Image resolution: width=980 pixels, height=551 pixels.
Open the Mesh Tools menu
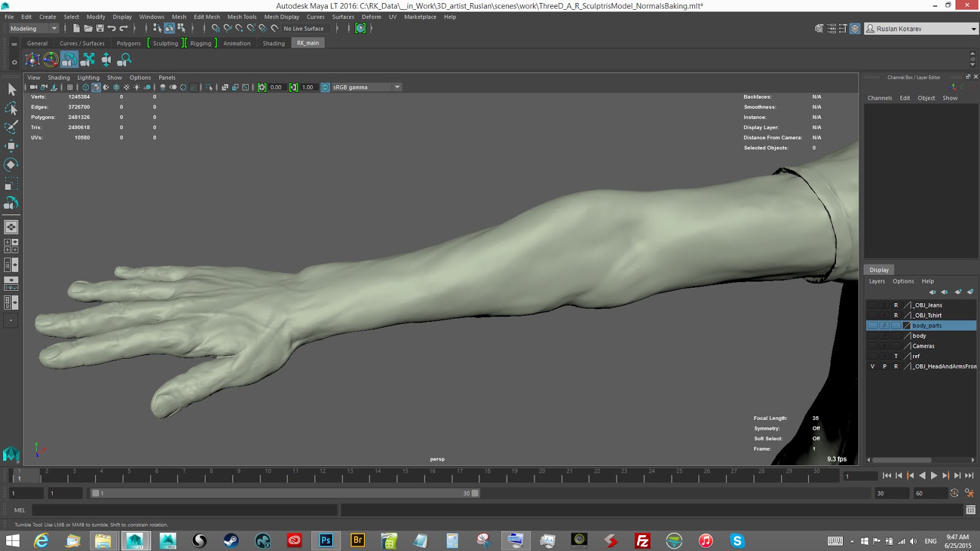tap(242, 17)
